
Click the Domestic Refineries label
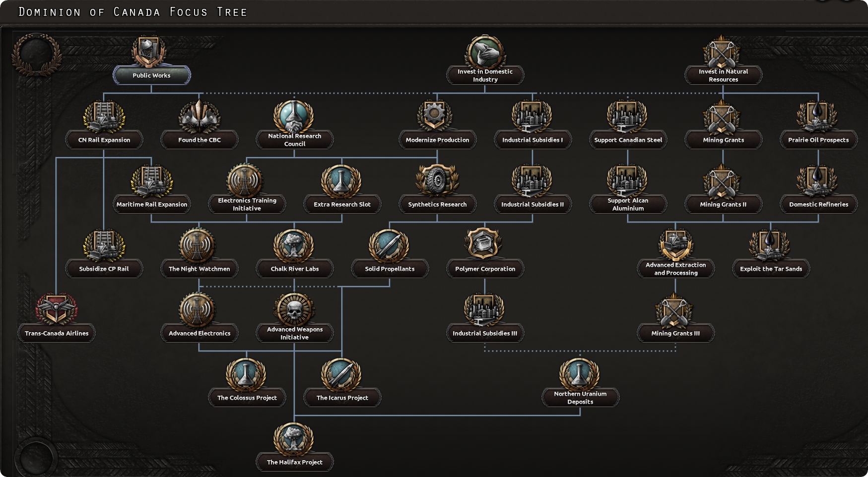click(819, 204)
